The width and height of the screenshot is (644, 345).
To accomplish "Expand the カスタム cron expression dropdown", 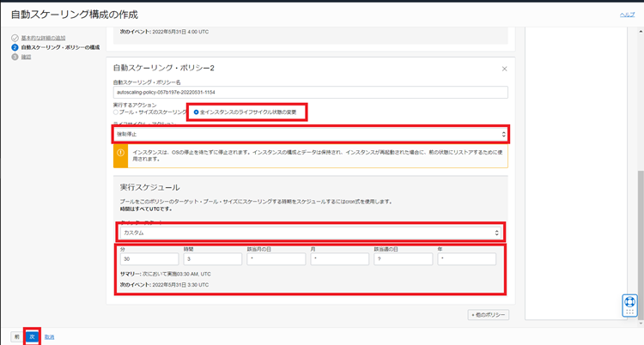I will tap(310, 233).
